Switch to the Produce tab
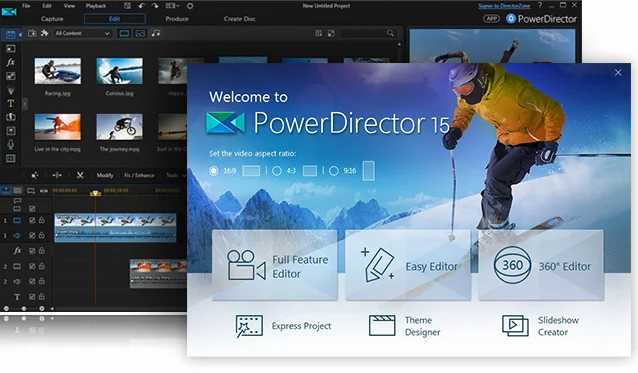This screenshot has height=373, width=638. (177, 19)
